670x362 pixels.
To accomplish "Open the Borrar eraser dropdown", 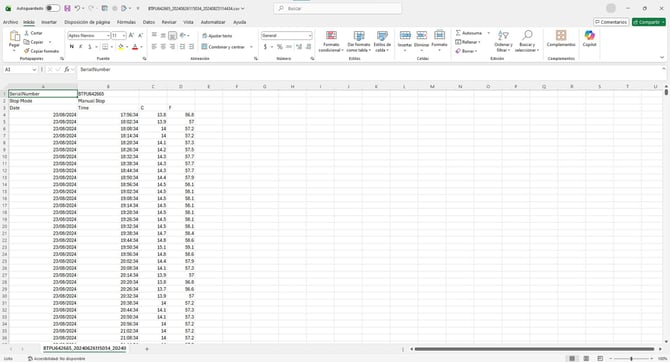I will click(466, 51).
